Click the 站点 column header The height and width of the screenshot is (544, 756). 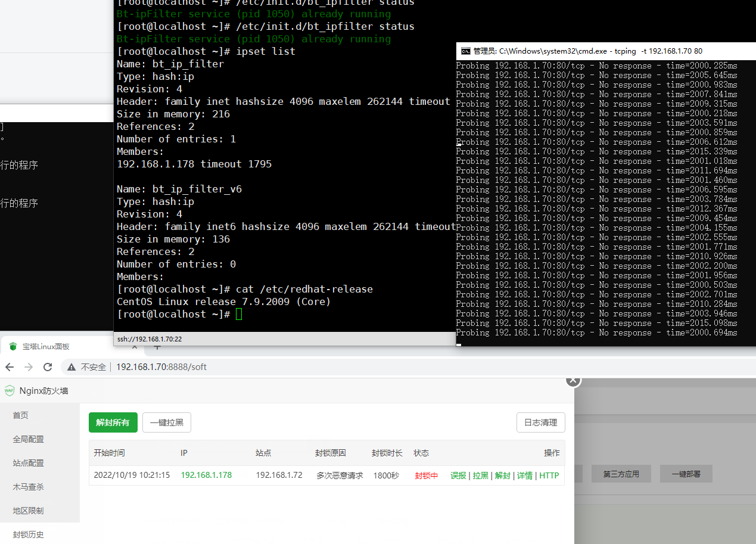pyautogui.click(x=263, y=453)
